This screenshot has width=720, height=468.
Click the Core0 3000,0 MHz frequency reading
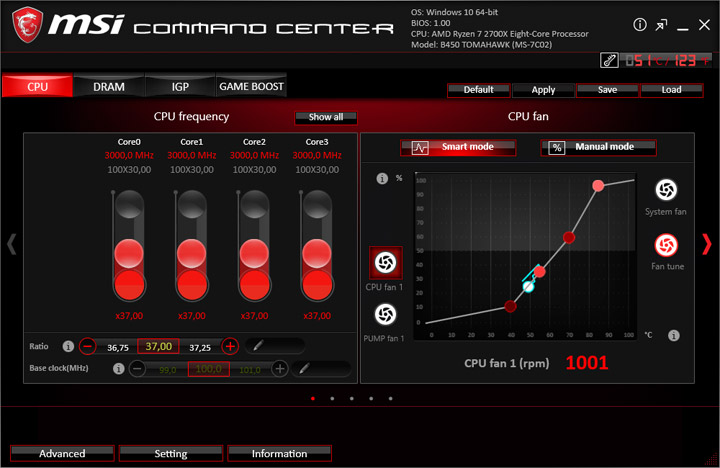pos(129,155)
